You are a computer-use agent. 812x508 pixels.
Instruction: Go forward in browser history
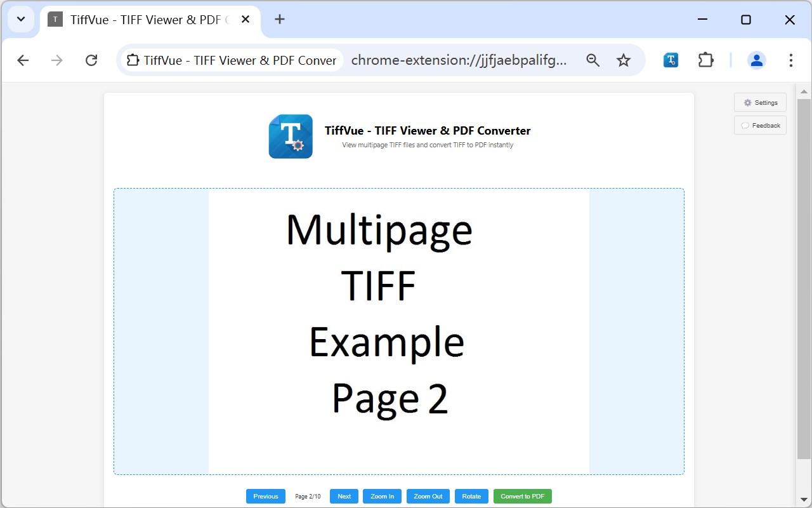[57, 60]
